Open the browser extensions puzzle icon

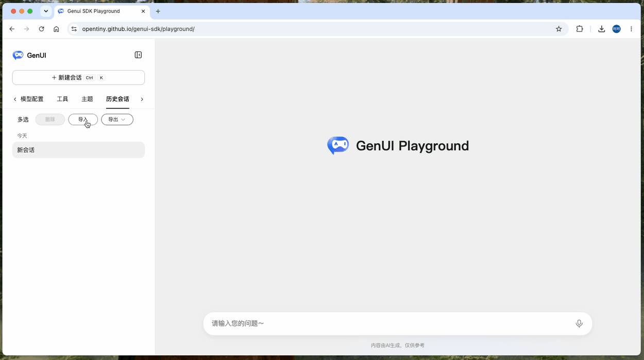(580, 29)
